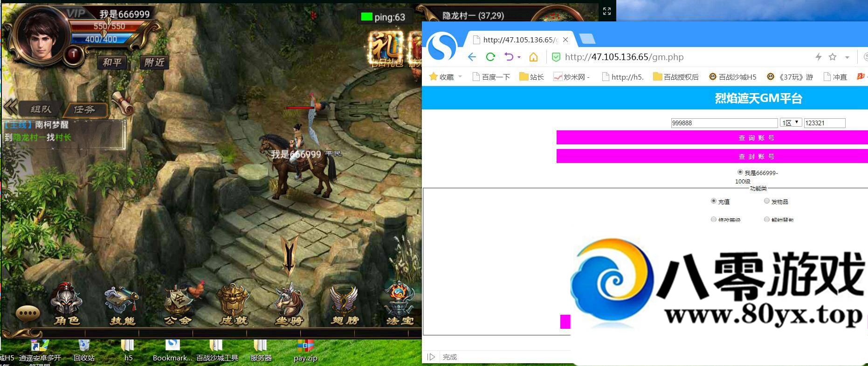Go to browser home page icon
Viewport: 868px width, 366px height.
click(x=533, y=57)
